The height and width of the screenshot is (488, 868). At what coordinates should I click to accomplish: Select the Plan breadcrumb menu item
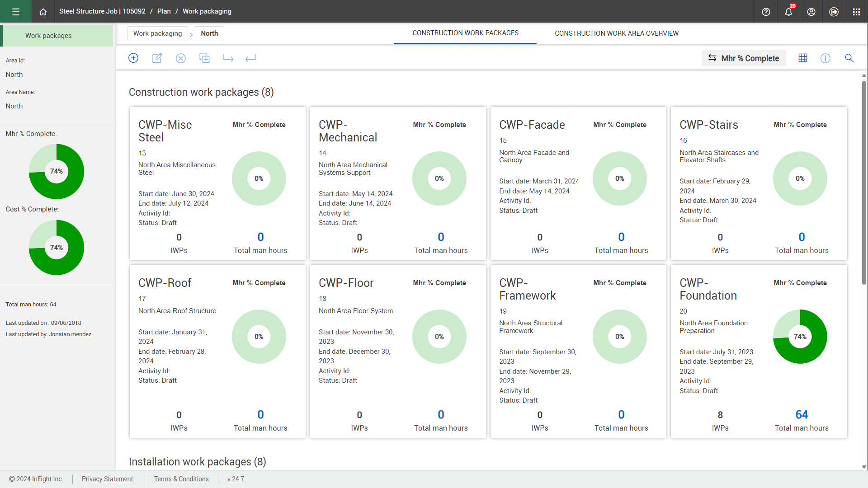(164, 11)
